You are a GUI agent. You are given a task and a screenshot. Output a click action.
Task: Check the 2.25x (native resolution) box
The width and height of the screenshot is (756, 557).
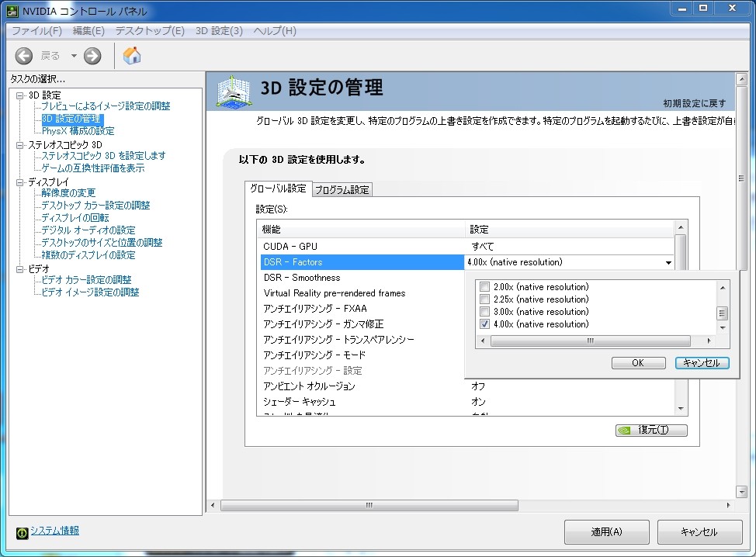pos(485,299)
